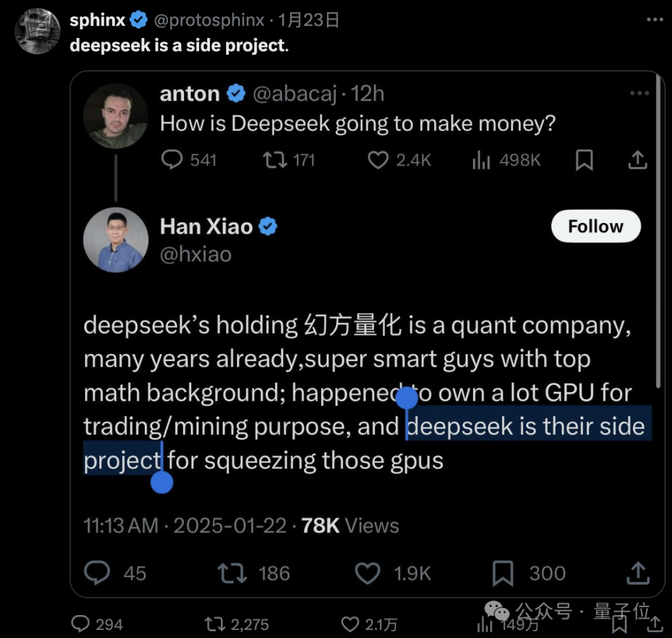The image size is (672, 638).
Task: Bookmark Han Xiao's reply
Action: (x=502, y=573)
